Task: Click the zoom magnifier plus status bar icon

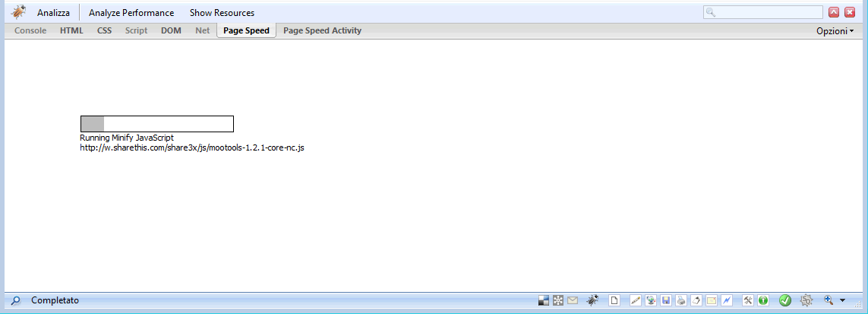Action: pyautogui.click(x=829, y=300)
